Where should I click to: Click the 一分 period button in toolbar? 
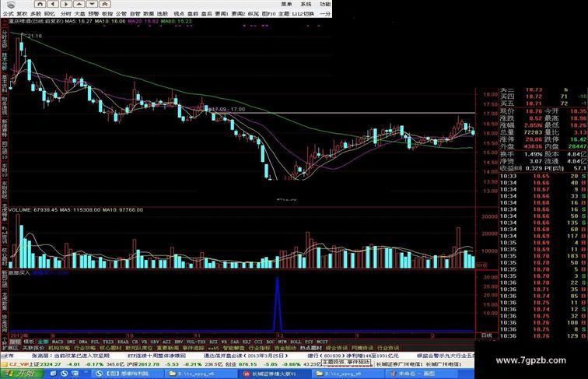325,14
